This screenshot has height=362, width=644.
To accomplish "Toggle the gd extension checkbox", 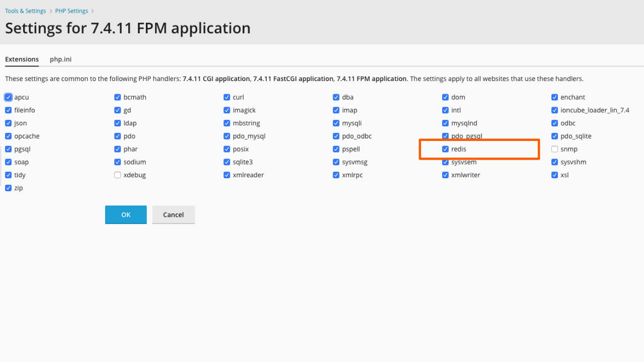I will pyautogui.click(x=117, y=110).
